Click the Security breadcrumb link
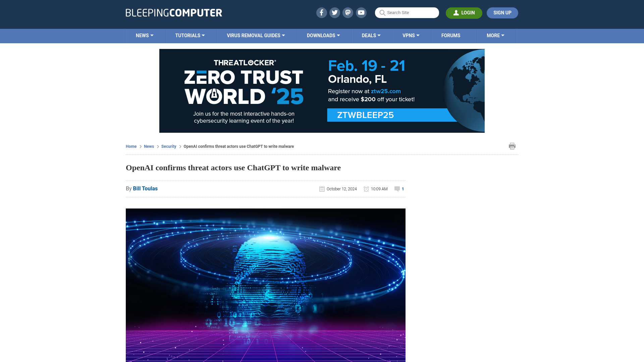 tap(168, 146)
